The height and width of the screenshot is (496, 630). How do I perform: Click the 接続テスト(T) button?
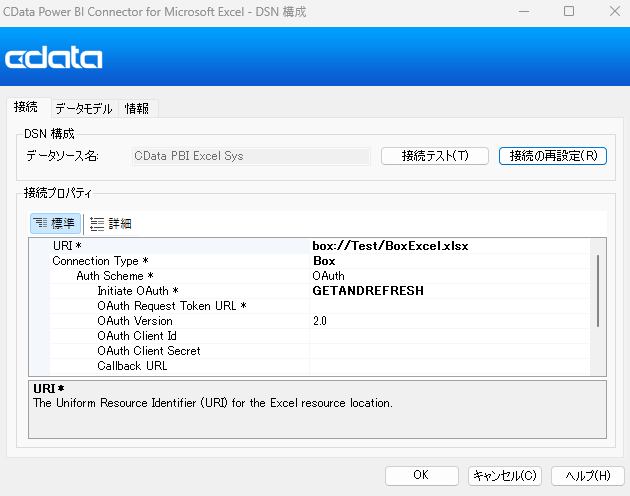click(434, 156)
